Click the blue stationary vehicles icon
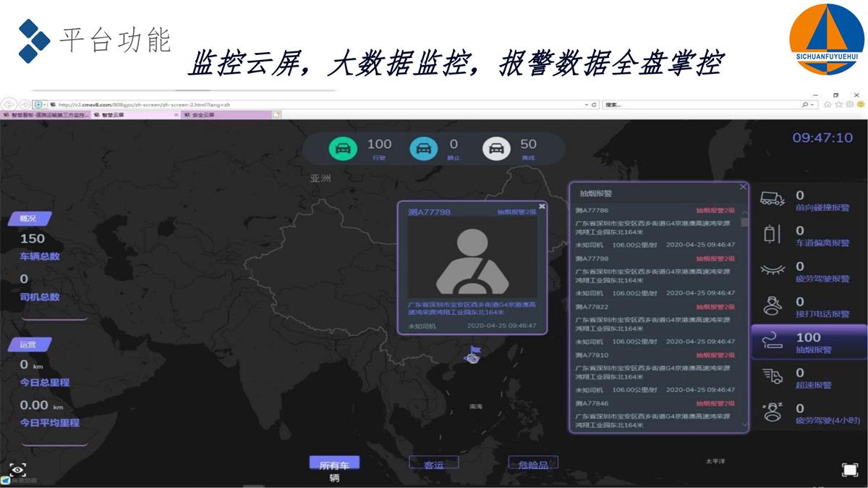 (x=424, y=149)
